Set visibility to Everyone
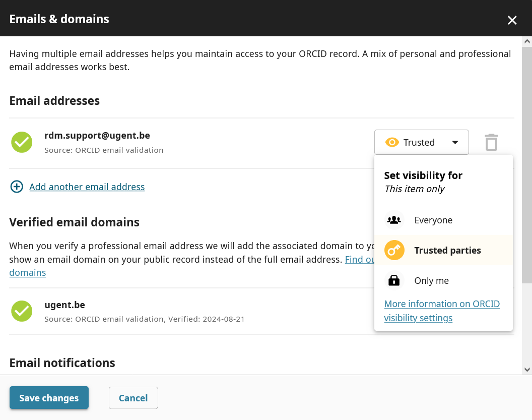The height and width of the screenshot is (420, 532). (x=433, y=220)
